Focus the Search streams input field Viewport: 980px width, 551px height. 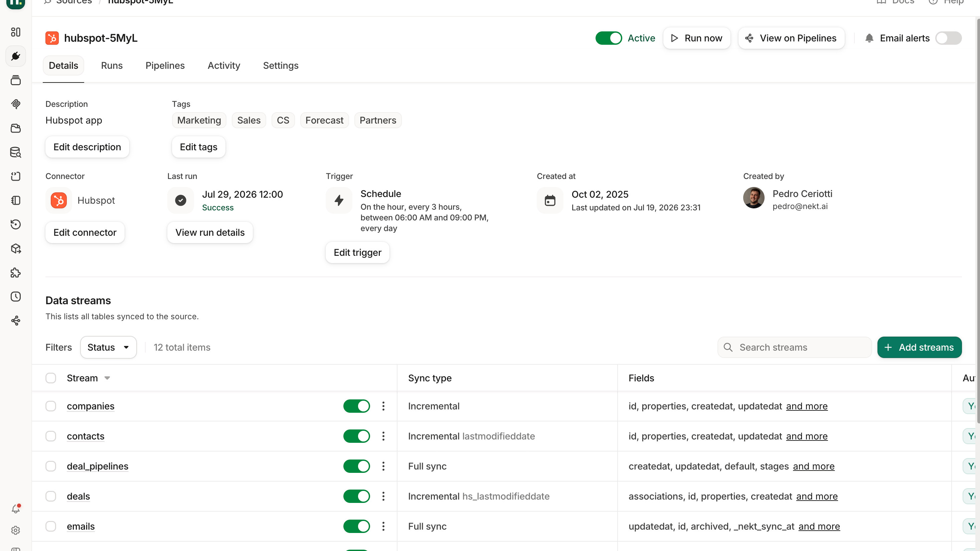[x=795, y=347]
